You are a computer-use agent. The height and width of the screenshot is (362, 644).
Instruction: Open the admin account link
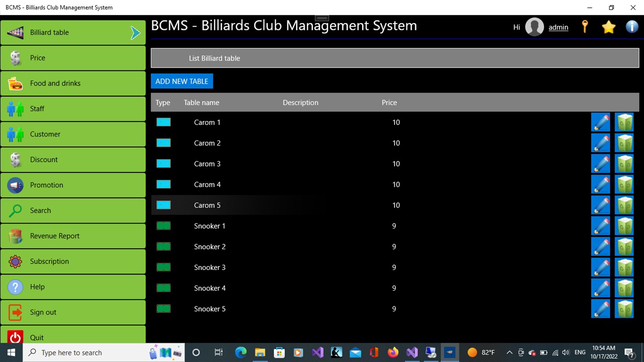coord(558,27)
